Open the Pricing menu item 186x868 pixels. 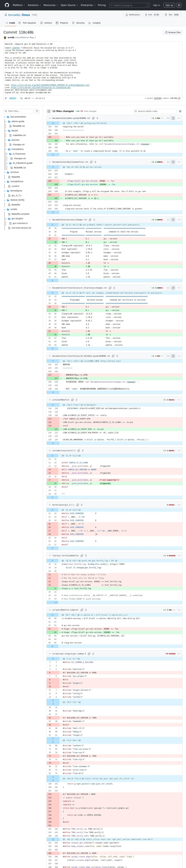point(102,5)
